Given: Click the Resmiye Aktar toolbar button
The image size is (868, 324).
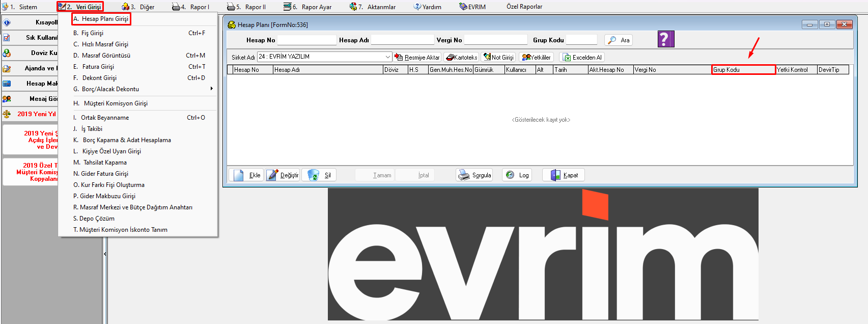Looking at the screenshot, I should tap(417, 58).
